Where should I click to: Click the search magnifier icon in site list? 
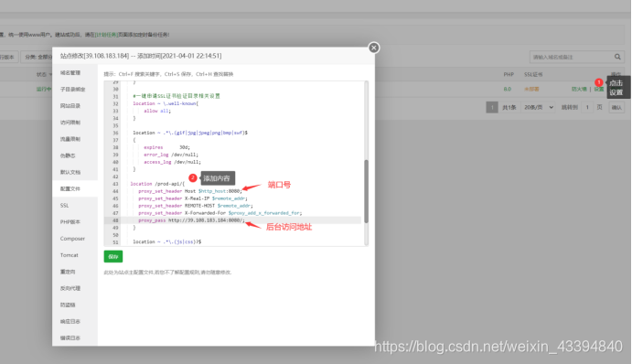coord(617,57)
